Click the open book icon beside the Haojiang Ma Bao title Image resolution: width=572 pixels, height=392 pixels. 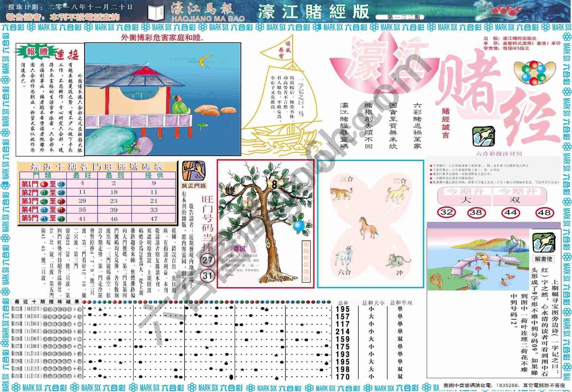point(156,13)
